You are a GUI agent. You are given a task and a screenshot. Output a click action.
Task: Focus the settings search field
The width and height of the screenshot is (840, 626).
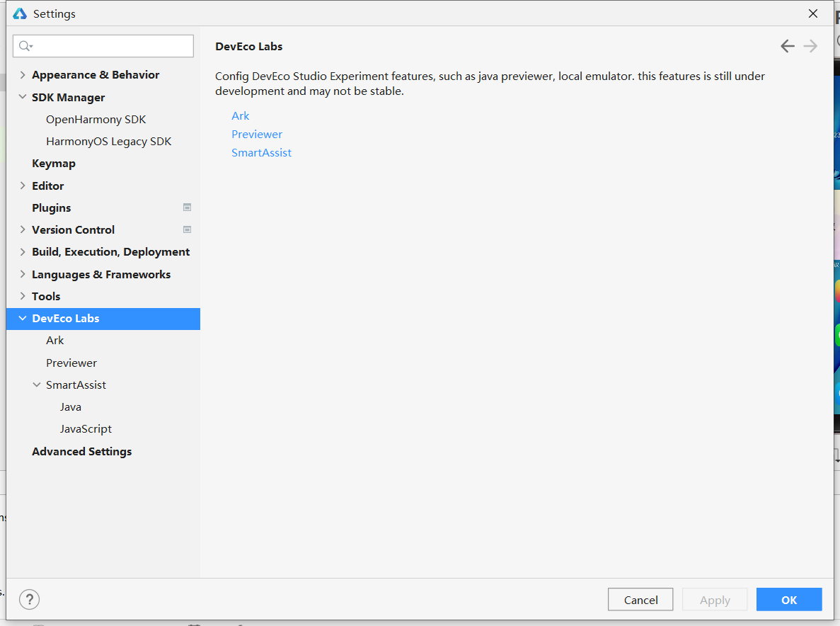click(103, 46)
